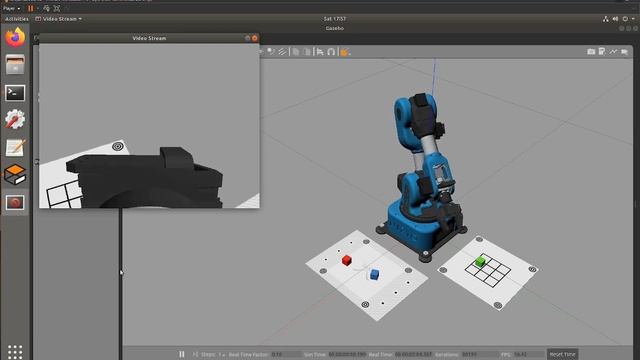
Task: Click the Real Time value field
Action: (x=413, y=354)
